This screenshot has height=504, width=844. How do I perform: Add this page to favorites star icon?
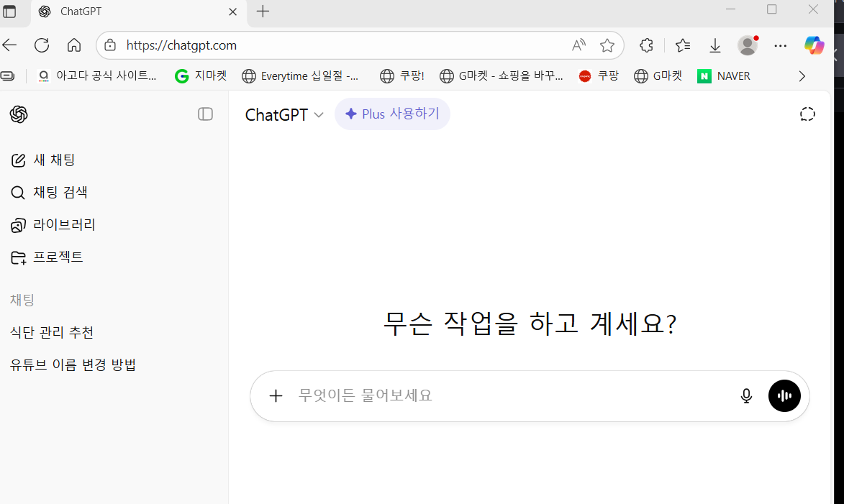[607, 45]
